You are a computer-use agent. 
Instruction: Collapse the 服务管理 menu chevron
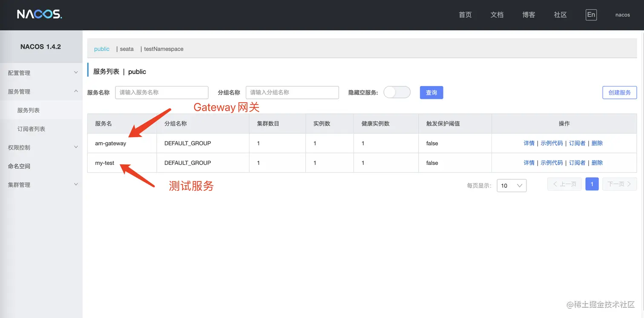(76, 91)
